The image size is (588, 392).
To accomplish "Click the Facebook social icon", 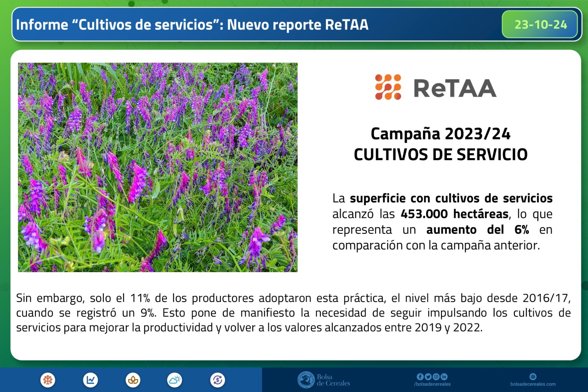I will coord(420,377).
